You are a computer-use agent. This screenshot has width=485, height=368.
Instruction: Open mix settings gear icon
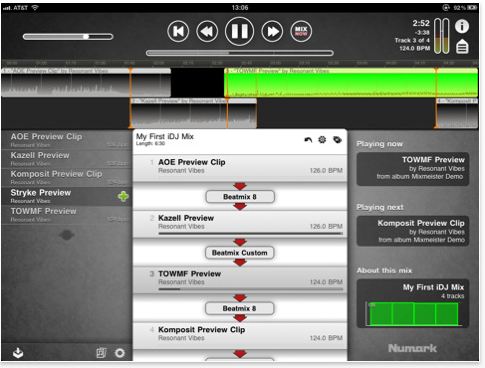322,140
